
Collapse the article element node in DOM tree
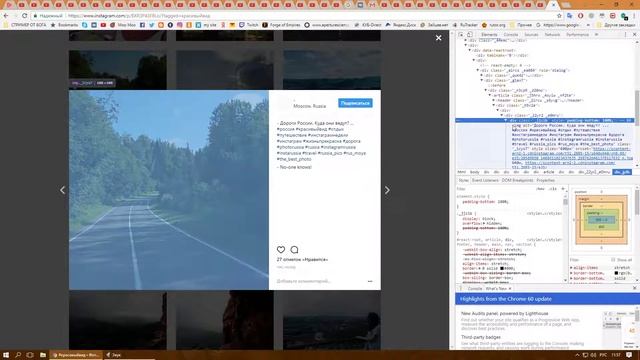490,96
